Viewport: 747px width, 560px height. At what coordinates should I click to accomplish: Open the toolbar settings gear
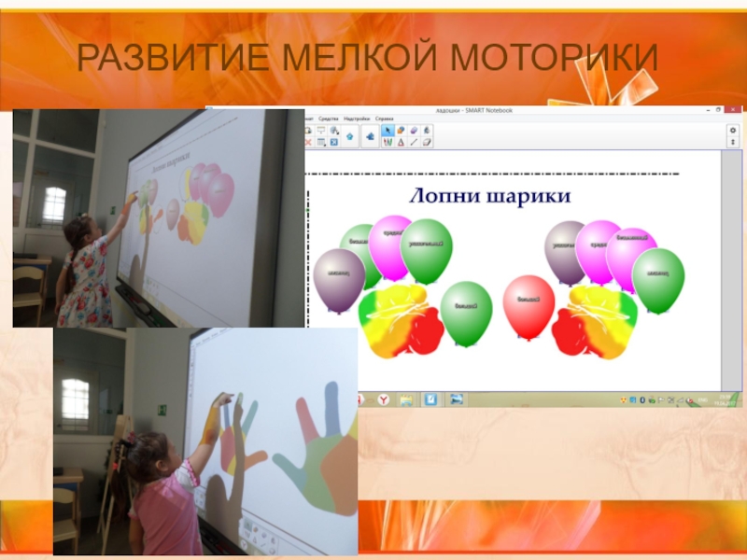[733, 130]
